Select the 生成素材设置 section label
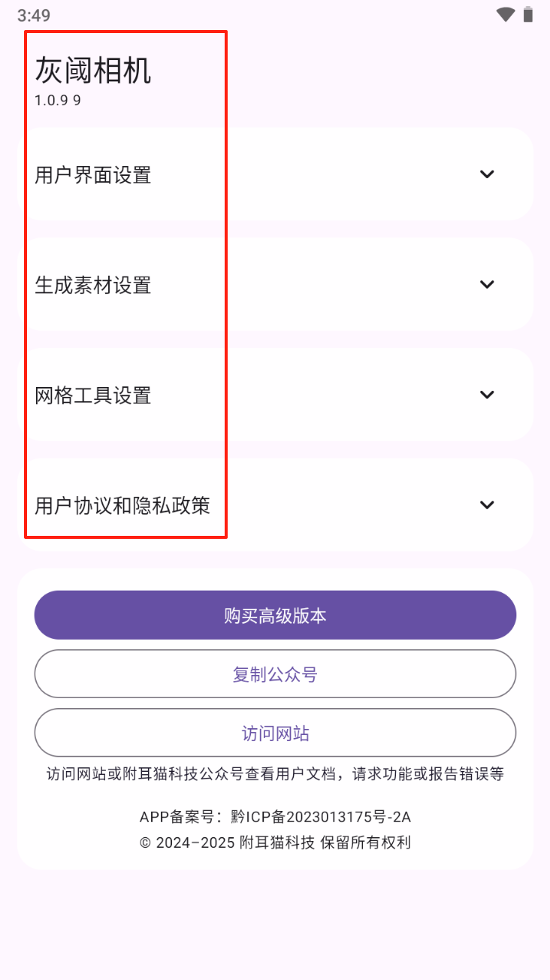The height and width of the screenshot is (980, 550). coord(93,285)
